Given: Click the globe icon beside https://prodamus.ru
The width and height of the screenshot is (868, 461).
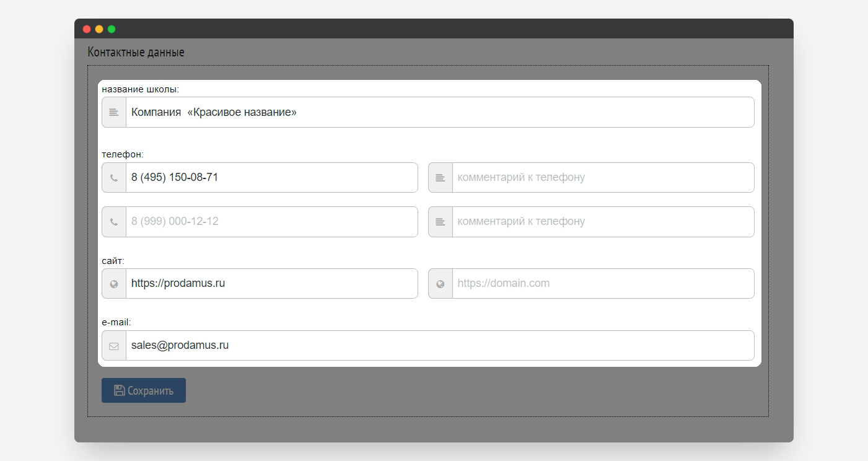Looking at the screenshot, I should [114, 284].
